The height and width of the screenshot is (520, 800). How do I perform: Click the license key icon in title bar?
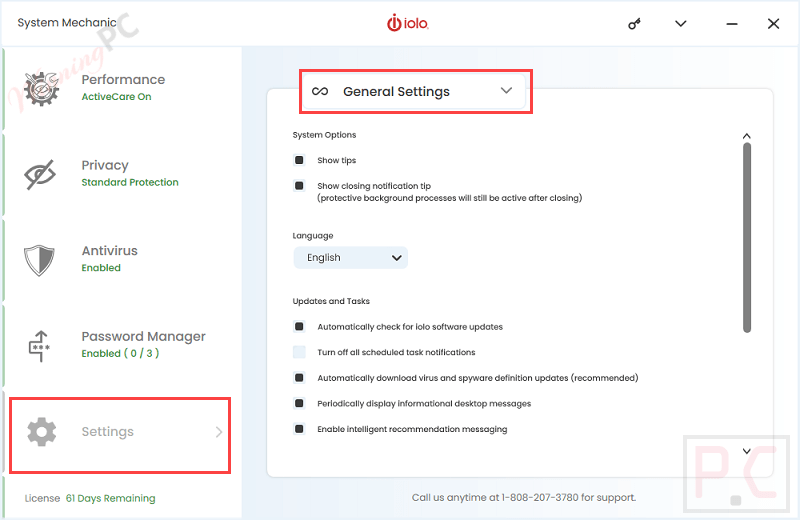coord(634,23)
